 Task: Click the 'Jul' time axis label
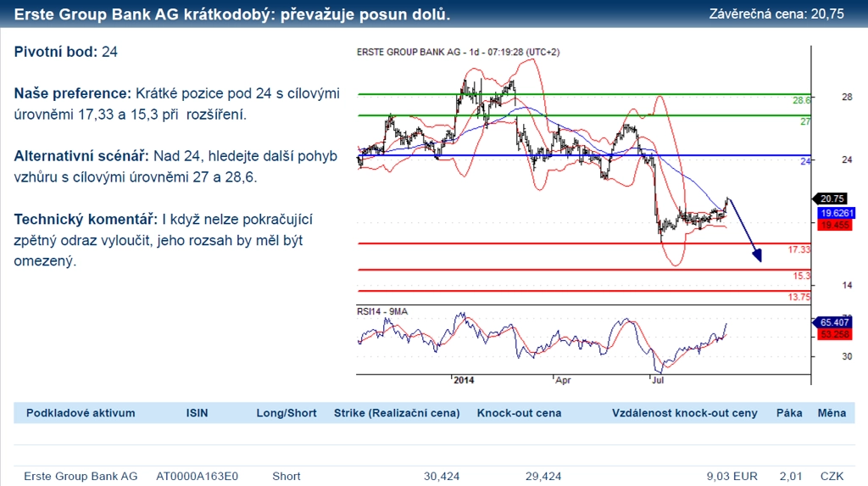pos(658,380)
